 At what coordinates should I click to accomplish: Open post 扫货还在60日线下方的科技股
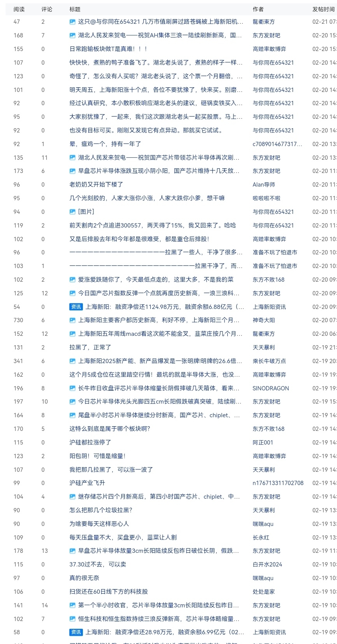[109, 592]
